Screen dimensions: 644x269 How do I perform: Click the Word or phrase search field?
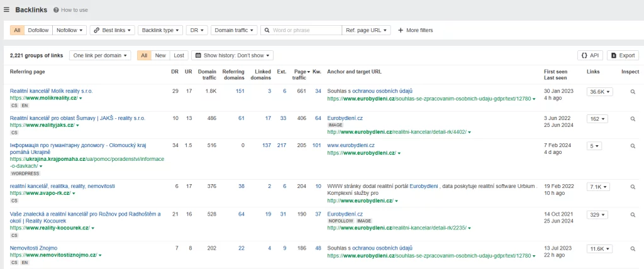tap(301, 30)
